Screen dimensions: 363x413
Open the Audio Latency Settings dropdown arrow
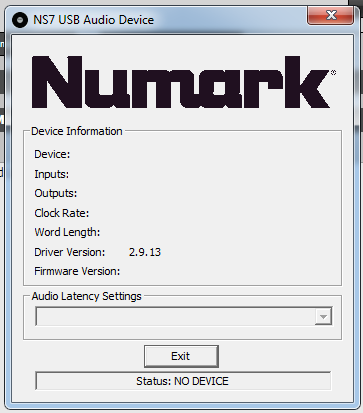[x=323, y=317]
